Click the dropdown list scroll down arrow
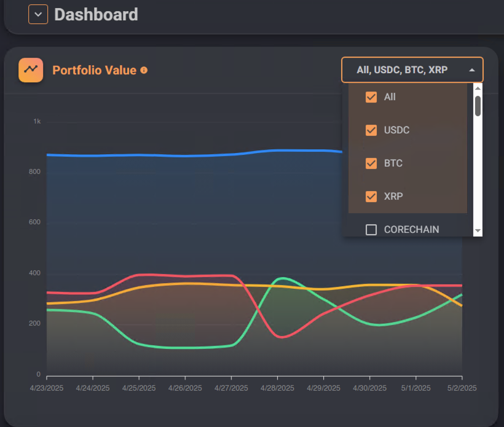This screenshot has height=427, width=504. [x=478, y=230]
